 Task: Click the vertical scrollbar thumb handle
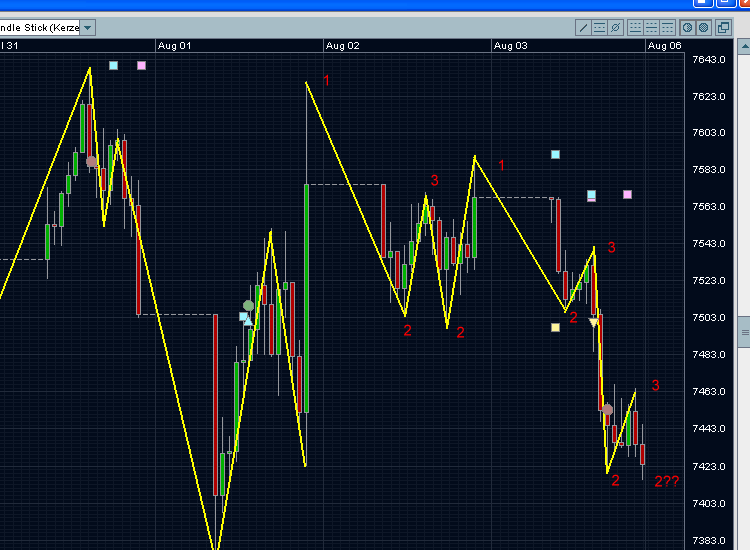[x=743, y=330]
